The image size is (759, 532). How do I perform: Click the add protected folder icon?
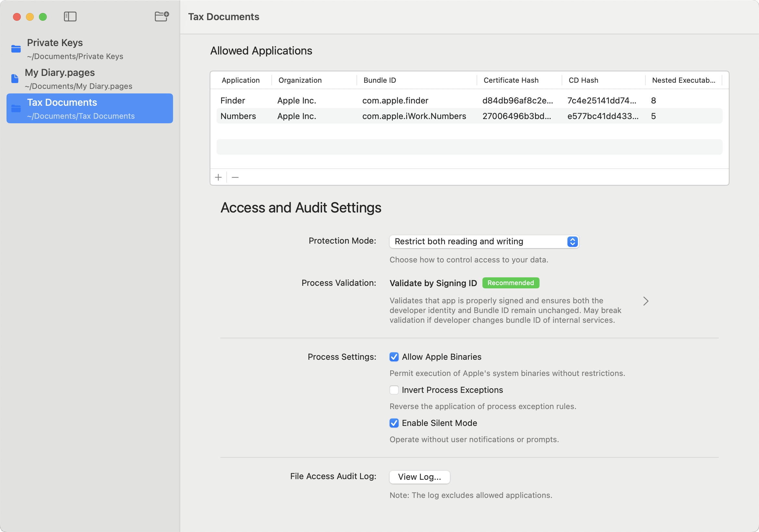coord(162,16)
